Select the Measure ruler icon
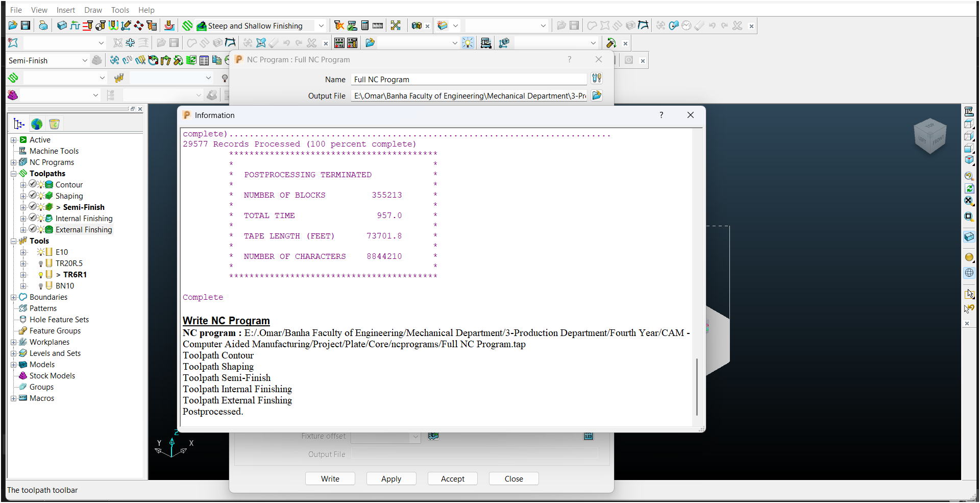Viewport: 980px width, 503px height. tap(378, 26)
